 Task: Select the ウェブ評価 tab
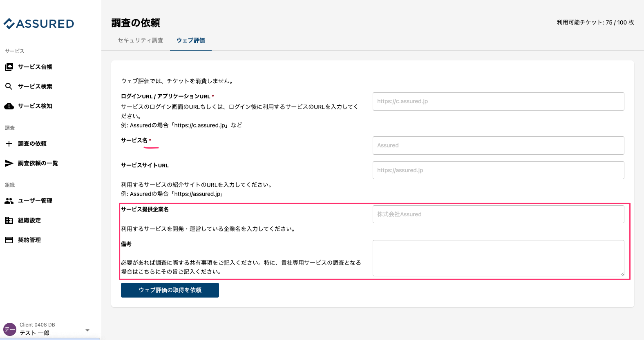191,40
